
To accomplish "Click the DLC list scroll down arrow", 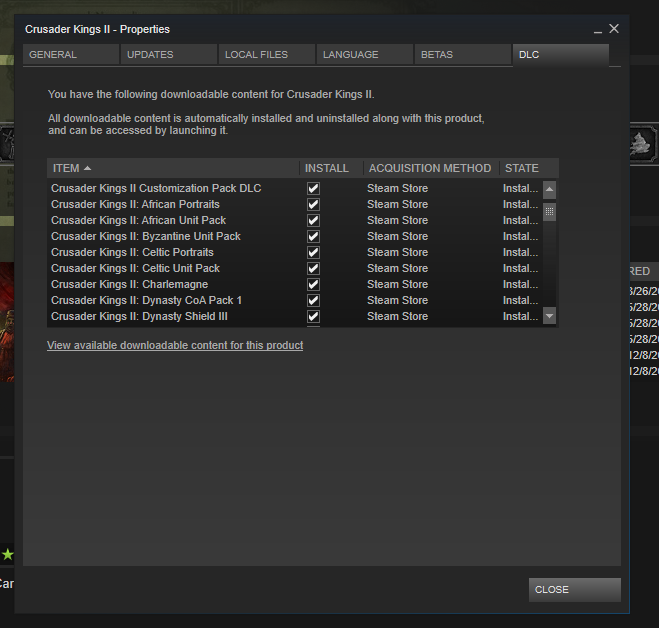I will click(549, 316).
